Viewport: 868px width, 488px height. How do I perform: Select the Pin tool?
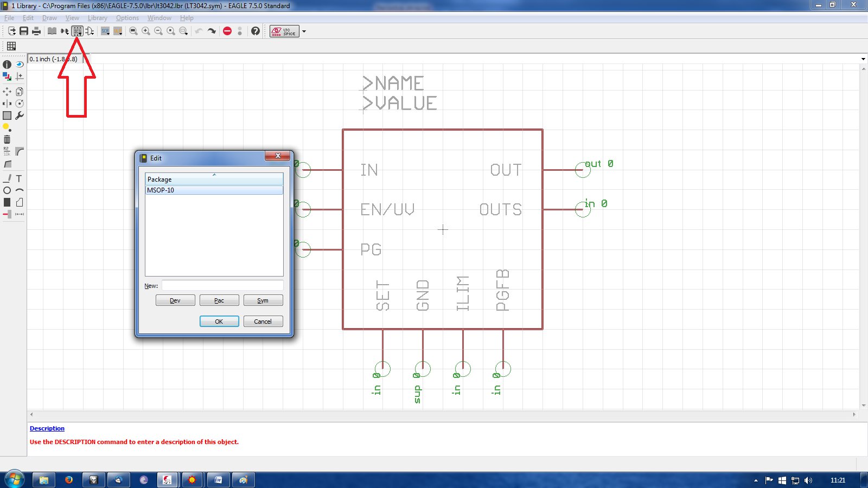[7, 214]
